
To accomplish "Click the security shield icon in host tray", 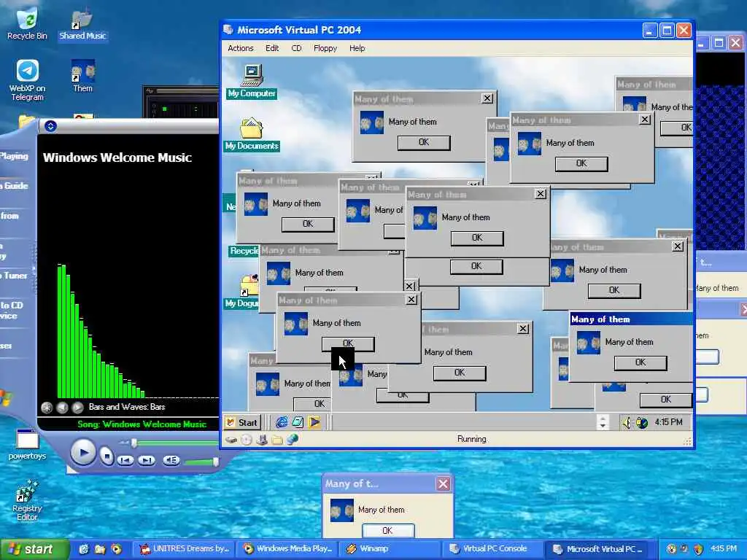I will pos(698,549).
